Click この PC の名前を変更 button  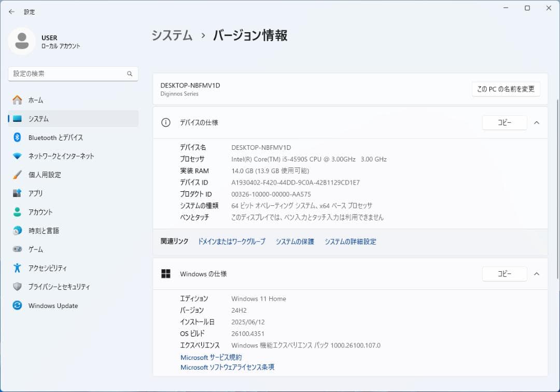506,89
